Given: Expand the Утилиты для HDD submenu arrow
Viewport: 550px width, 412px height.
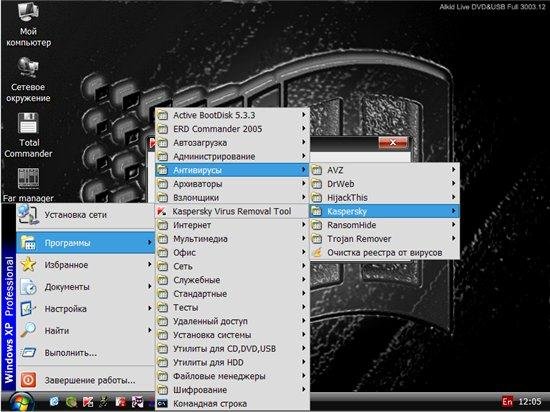Looking at the screenshot, I should coord(303,362).
